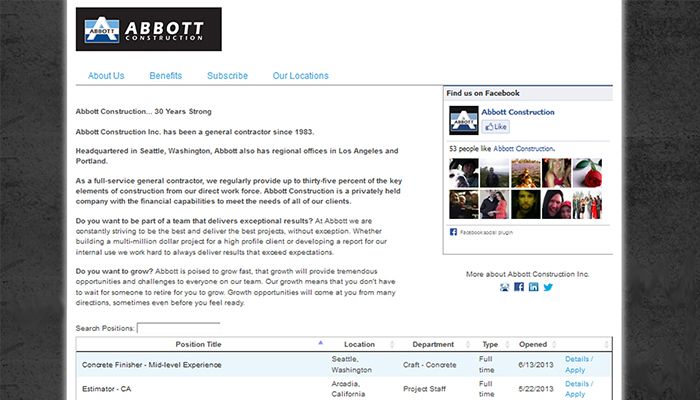Image resolution: width=700 pixels, height=400 pixels.
Task: Open Details / Apply for Concrete Finisher
Action: coord(579,364)
